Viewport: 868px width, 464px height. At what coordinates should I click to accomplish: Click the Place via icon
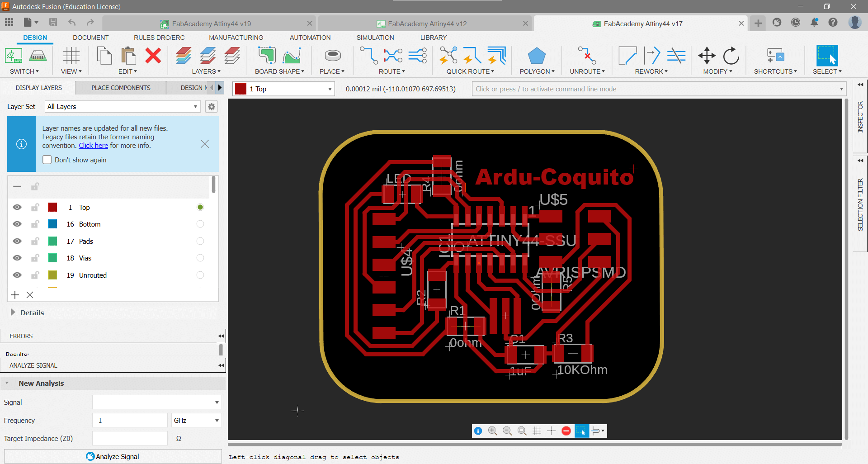(x=333, y=56)
